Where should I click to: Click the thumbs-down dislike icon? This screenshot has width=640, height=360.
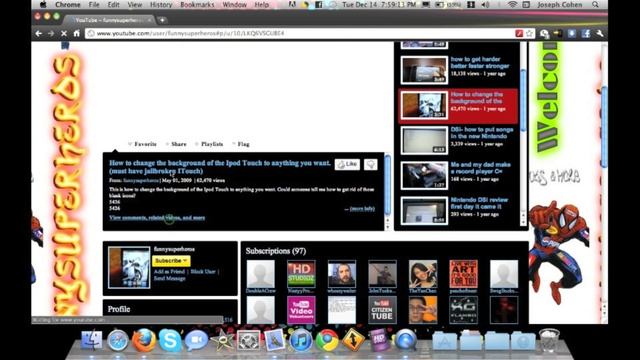pos(371,164)
